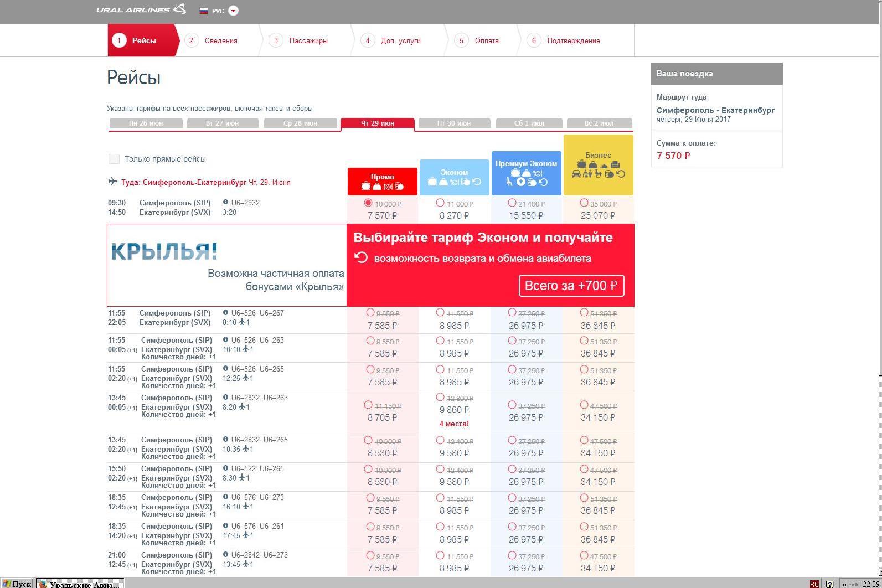Click the Бизнес fare car transfer icon
Screen dimensions: 882x588
pyautogui.click(x=576, y=174)
